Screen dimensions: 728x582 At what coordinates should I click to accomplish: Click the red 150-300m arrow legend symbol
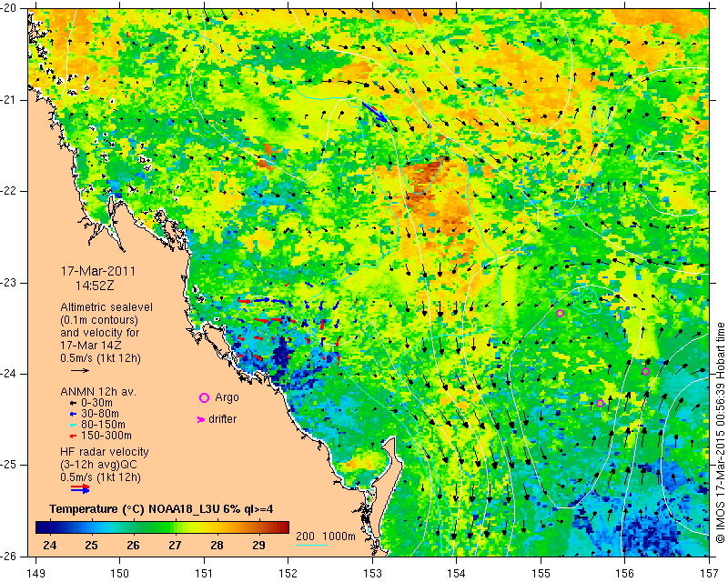point(73,436)
